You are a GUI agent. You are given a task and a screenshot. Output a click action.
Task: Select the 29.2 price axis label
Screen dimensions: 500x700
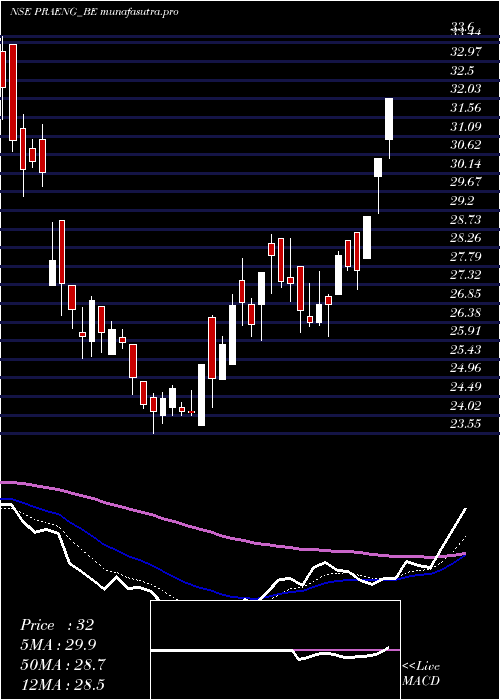(462, 200)
